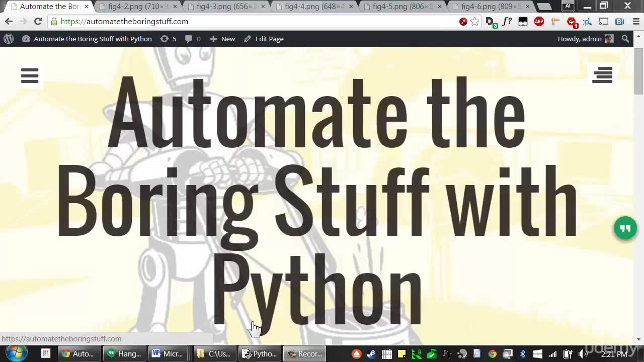Click the 2:21 PM system clock
644x362 pixels.
(x=614, y=354)
